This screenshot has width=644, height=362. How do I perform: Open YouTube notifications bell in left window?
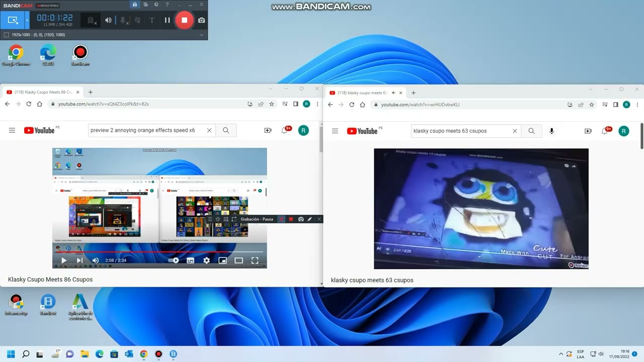(x=285, y=130)
